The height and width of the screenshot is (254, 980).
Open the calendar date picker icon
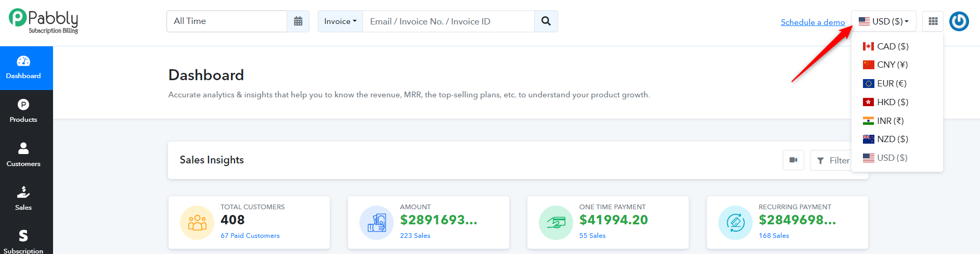pos(298,21)
